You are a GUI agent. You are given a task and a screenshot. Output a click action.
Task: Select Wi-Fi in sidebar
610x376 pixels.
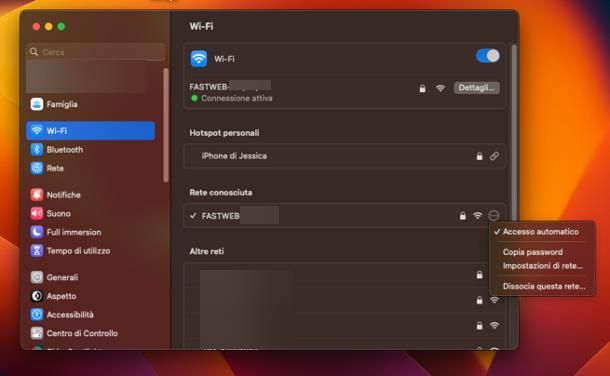click(x=91, y=131)
